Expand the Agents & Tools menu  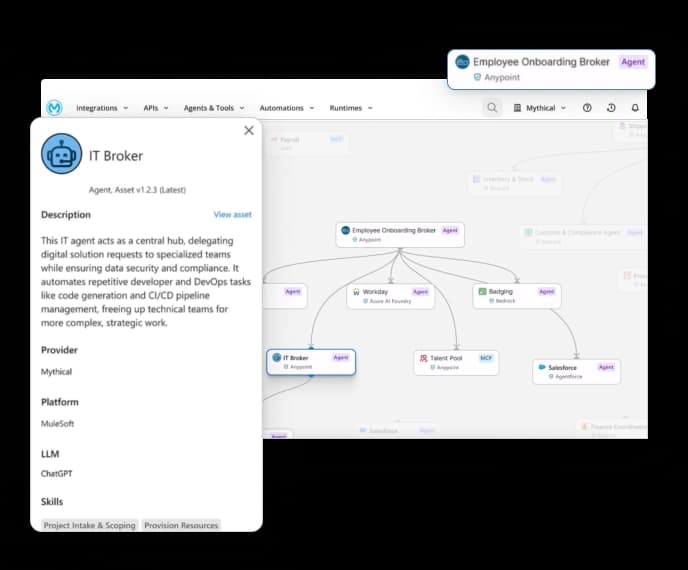click(214, 108)
